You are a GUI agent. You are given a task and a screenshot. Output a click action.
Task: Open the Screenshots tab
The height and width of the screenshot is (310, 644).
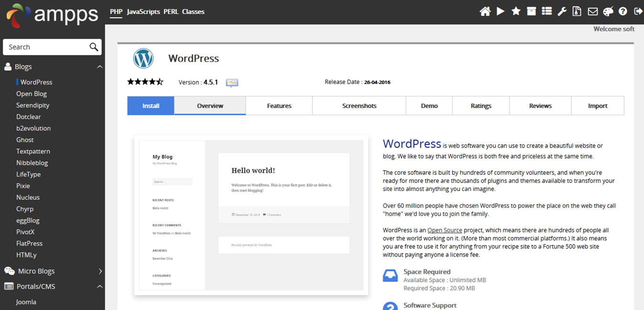coord(359,106)
